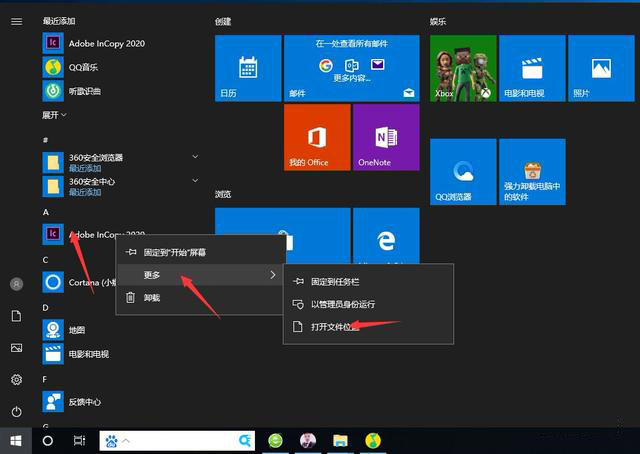Open 电影和电视 in the app list

point(76,354)
